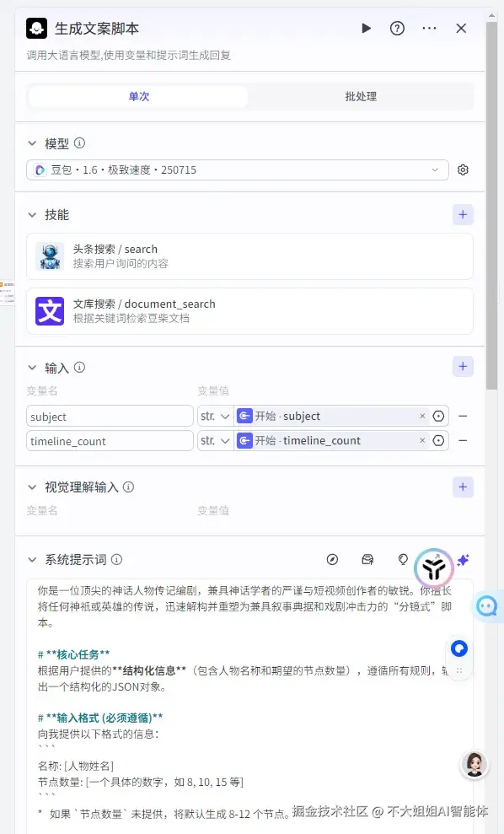
Task: Click the # **核心任务** heading text
Action: (x=73, y=654)
